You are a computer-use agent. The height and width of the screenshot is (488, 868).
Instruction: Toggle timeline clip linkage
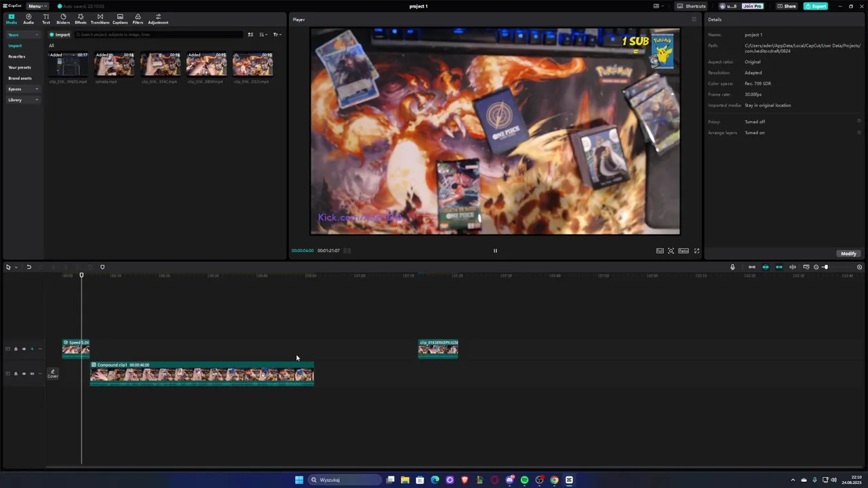click(x=779, y=267)
